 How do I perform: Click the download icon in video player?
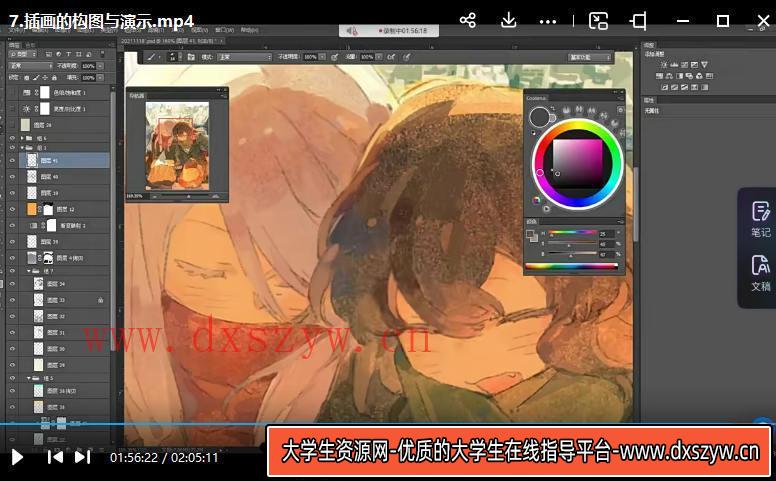click(508, 20)
